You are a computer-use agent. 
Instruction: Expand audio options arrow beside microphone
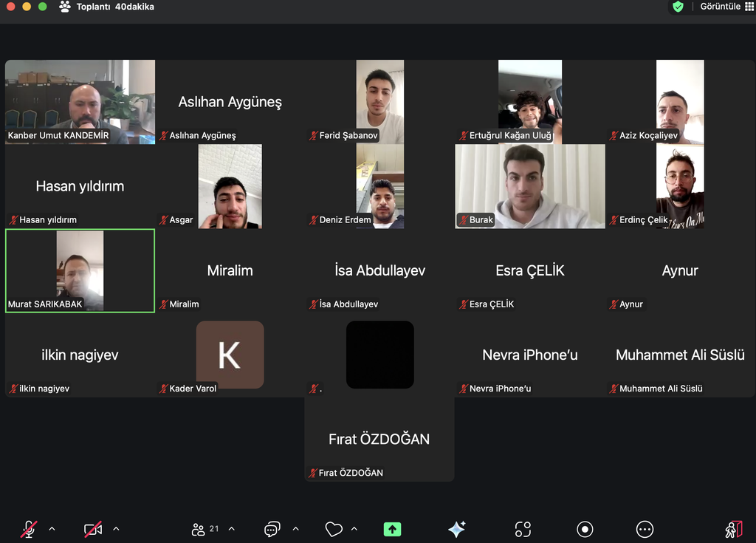coord(52,529)
